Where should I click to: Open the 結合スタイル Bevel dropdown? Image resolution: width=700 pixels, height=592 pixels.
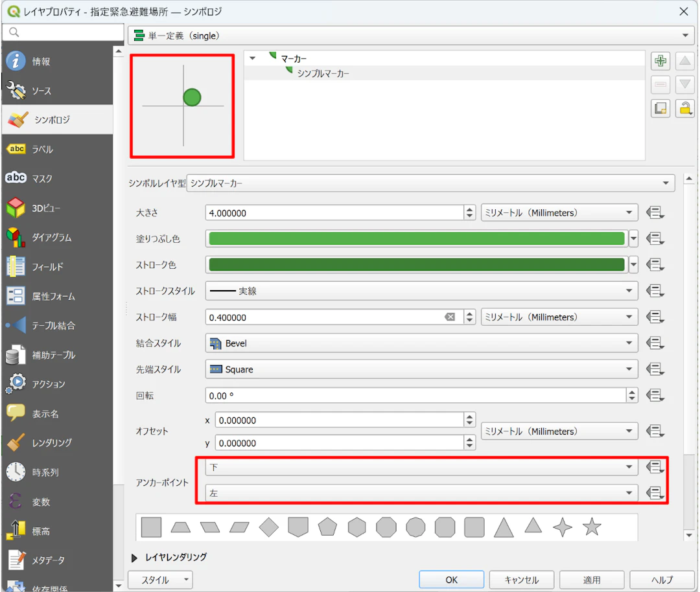coord(421,343)
